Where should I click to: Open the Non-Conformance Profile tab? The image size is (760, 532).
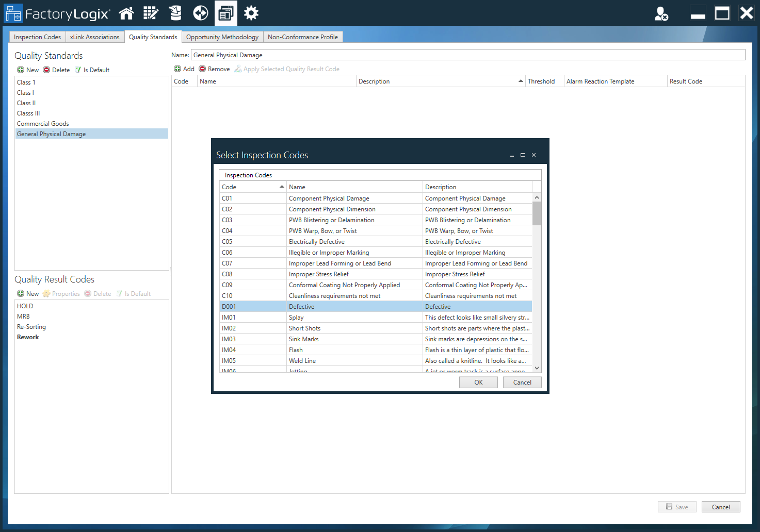[303, 37]
